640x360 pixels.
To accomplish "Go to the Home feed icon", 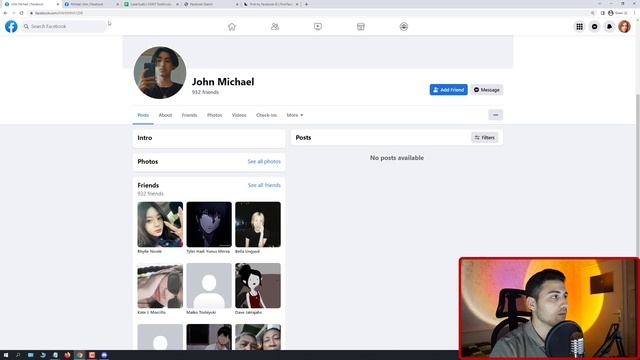I will click(232, 27).
